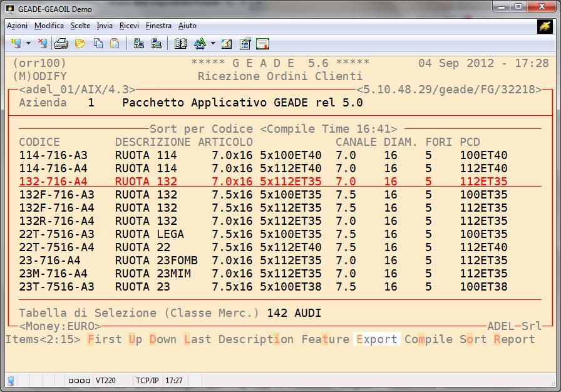This screenshot has height=392, width=561.
Task: Open the Azioni menu
Action: pyautogui.click(x=17, y=26)
